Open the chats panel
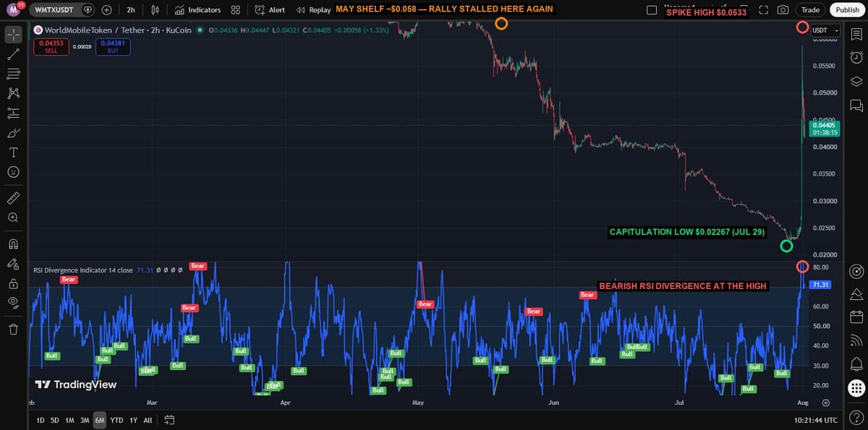The height and width of the screenshot is (430, 868). tap(856, 105)
